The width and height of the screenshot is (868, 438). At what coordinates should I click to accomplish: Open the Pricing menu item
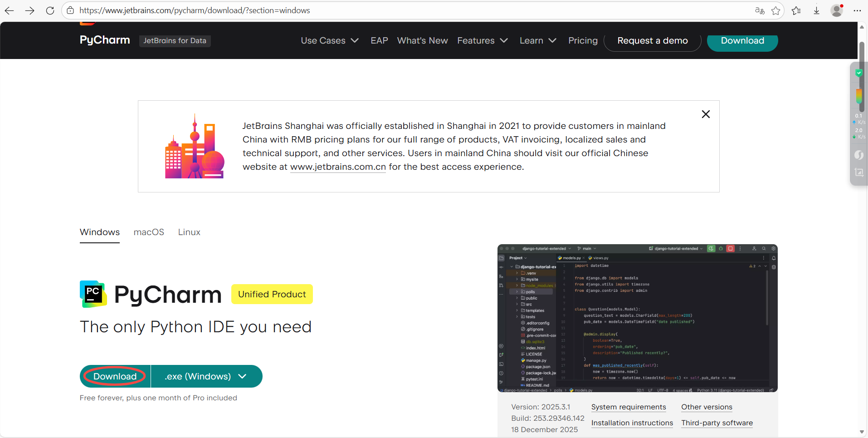pos(582,40)
